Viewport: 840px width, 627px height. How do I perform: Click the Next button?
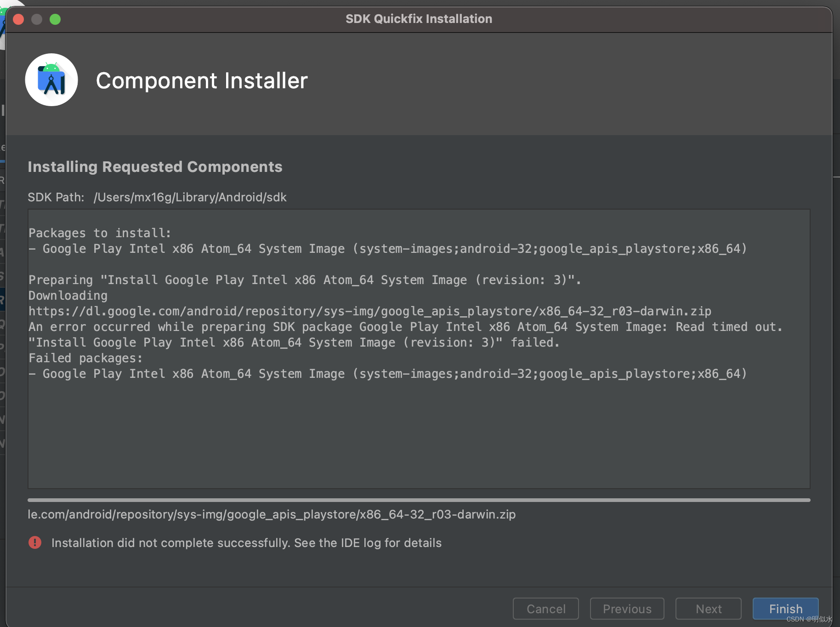708,609
